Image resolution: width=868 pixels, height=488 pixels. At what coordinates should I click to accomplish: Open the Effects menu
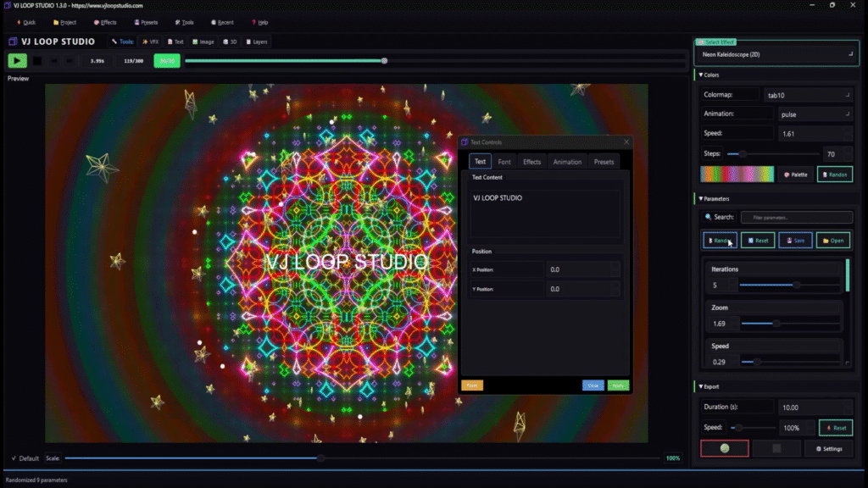pos(105,22)
